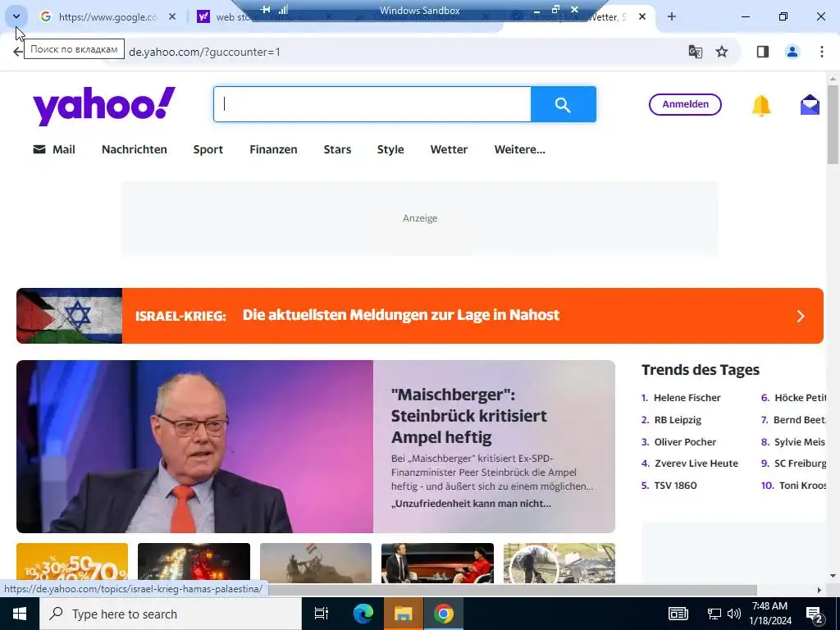Open trend Zverev Live Heute

click(x=696, y=463)
